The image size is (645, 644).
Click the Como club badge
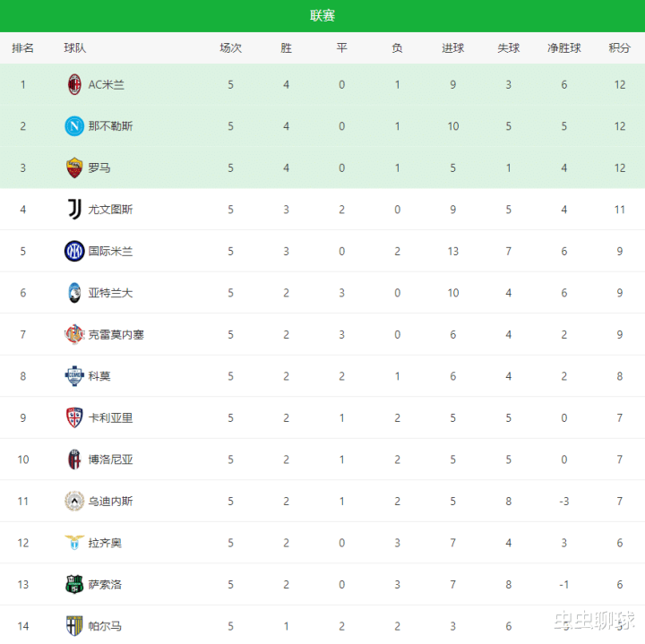click(x=74, y=376)
